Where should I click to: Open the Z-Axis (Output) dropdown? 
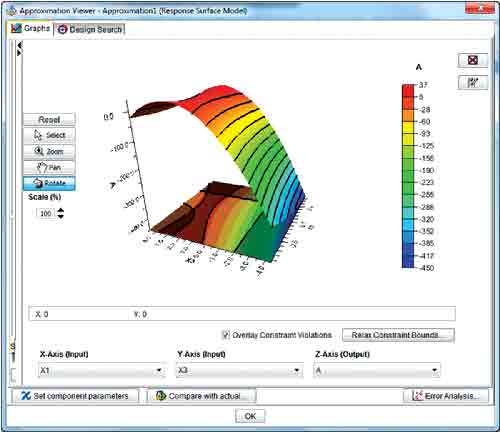click(x=377, y=370)
